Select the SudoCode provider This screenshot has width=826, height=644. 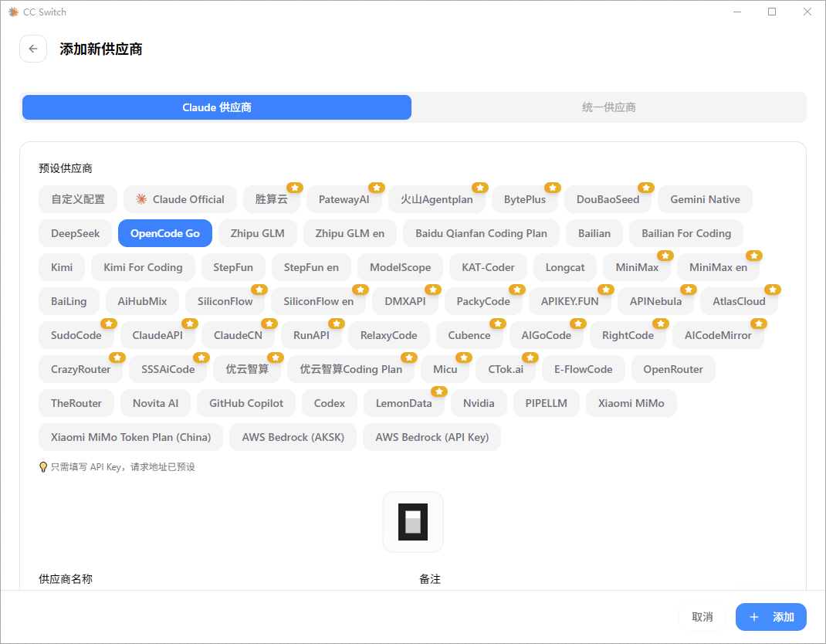pos(76,335)
